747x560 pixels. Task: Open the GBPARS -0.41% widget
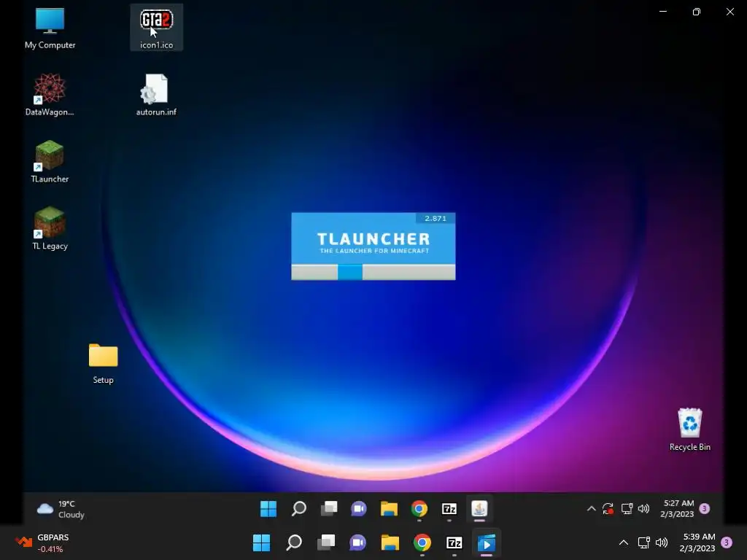pos(43,542)
